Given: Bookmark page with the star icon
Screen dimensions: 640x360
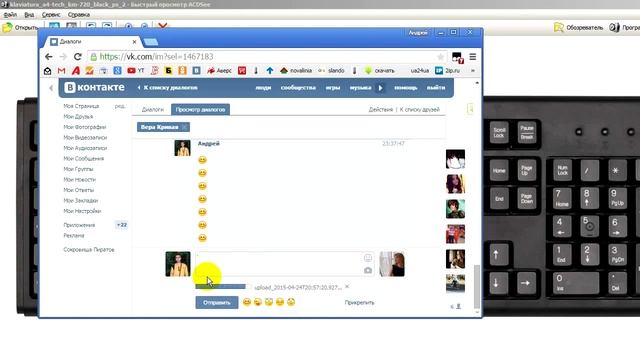Looking at the screenshot, I should (440, 57).
